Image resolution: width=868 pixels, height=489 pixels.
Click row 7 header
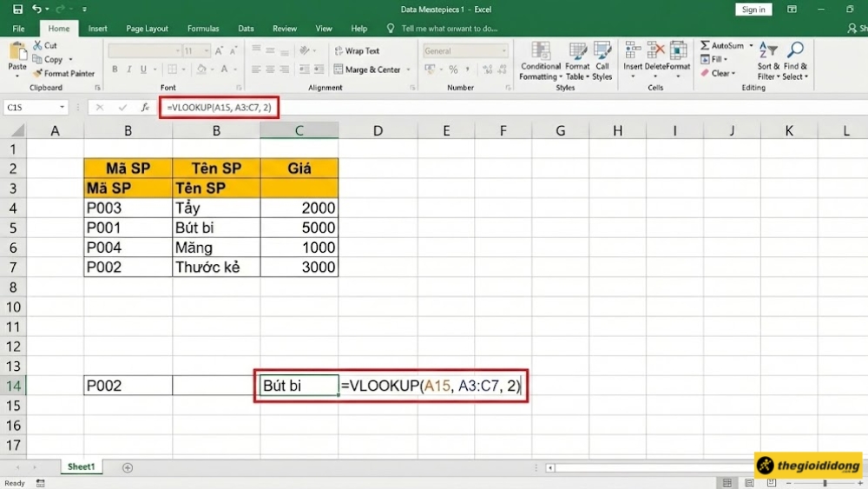(x=13, y=267)
